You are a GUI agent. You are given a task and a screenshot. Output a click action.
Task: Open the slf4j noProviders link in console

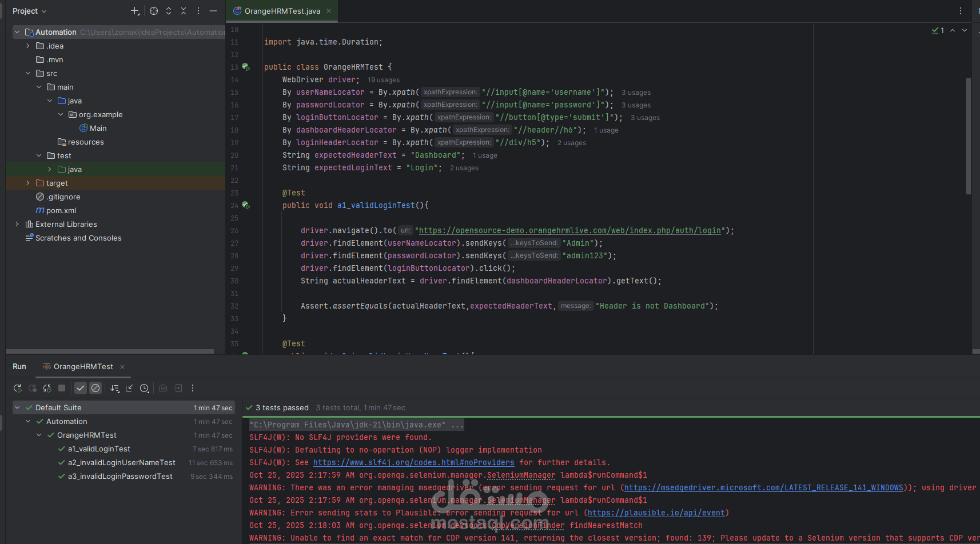414,463
